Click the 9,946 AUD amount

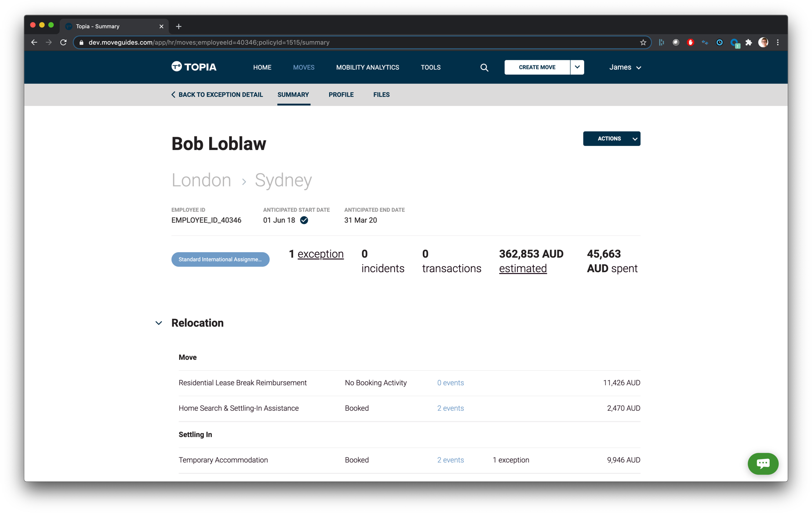click(623, 460)
